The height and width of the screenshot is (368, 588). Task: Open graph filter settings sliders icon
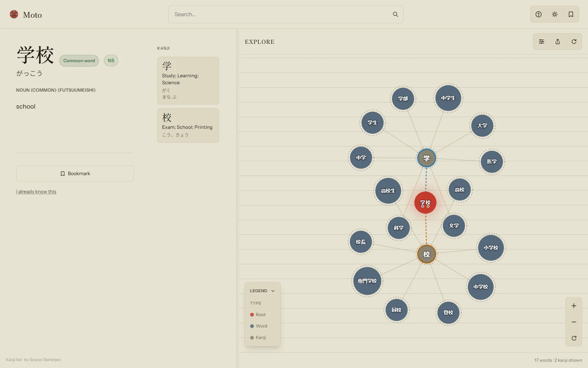pyautogui.click(x=541, y=42)
